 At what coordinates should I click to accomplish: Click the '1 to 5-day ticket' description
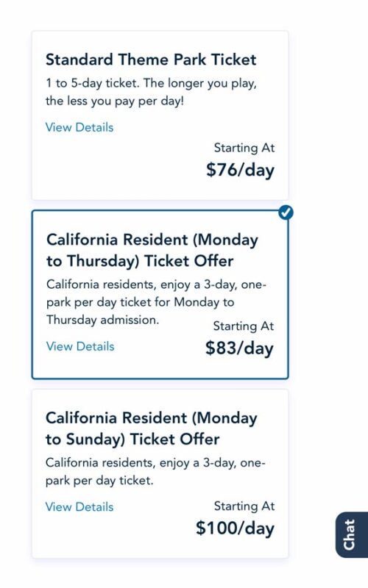(x=151, y=92)
